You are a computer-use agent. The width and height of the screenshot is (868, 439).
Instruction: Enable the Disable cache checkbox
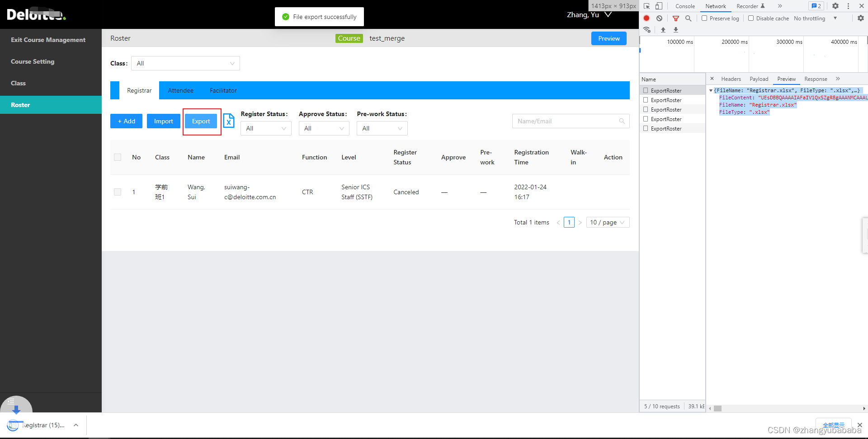pos(751,19)
